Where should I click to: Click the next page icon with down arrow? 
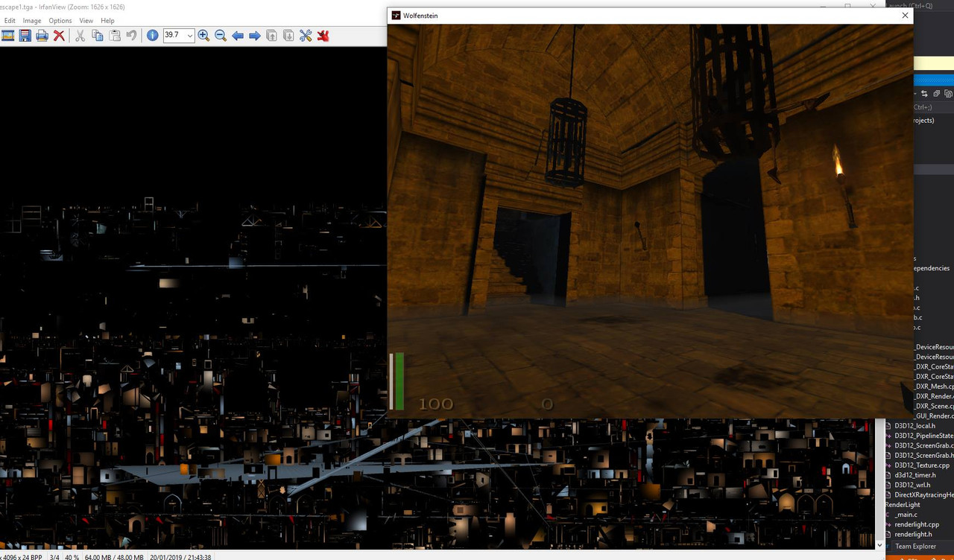point(288,35)
